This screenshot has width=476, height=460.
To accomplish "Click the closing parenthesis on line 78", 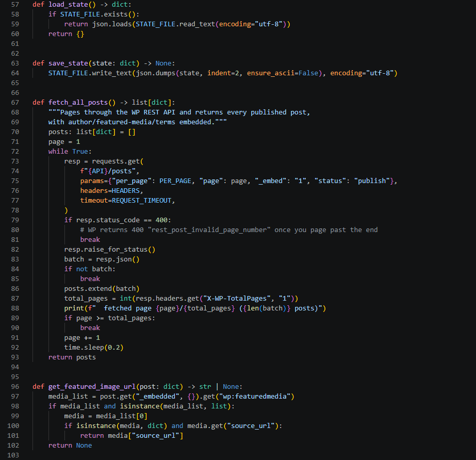I will (66, 210).
